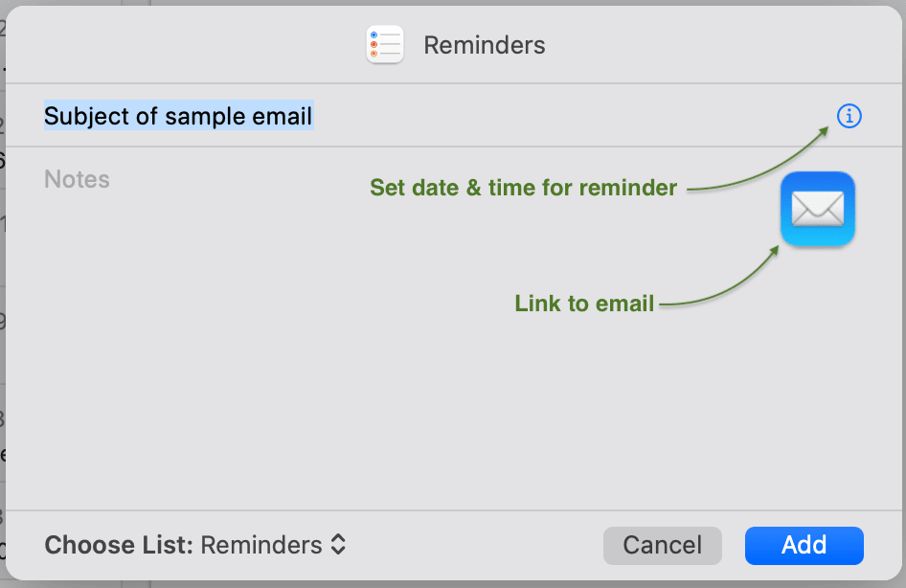The height and width of the screenshot is (588, 906).
Task: Click blank header area right of the Reminders title
Action: (x=718, y=45)
